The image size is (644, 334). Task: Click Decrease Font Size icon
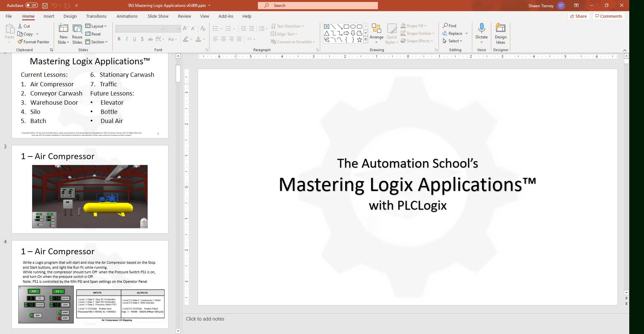(x=193, y=29)
